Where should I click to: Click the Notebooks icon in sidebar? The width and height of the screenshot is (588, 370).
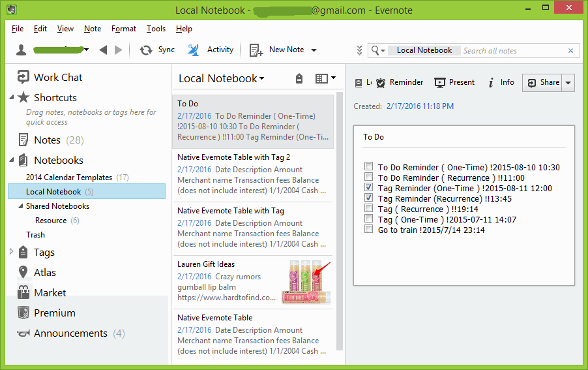[23, 161]
